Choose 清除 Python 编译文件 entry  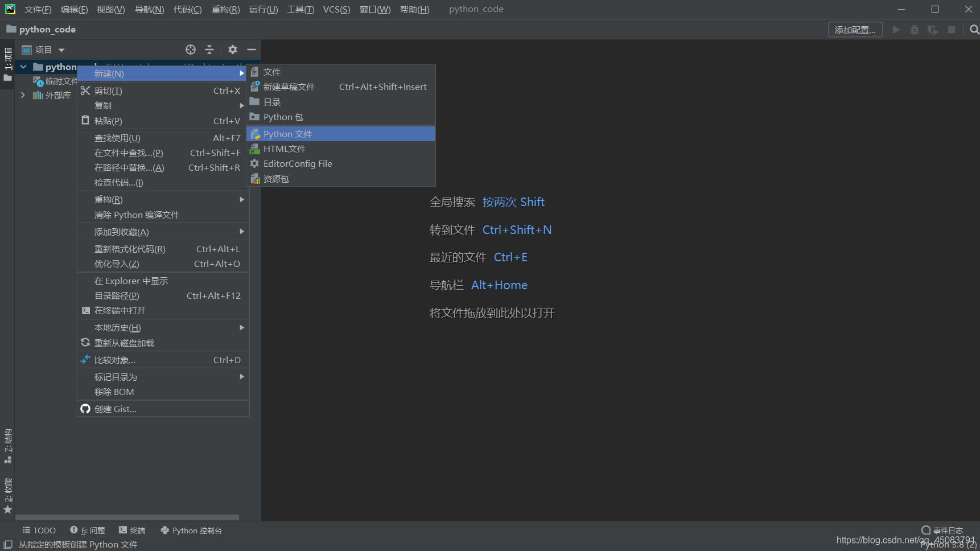pos(163,215)
